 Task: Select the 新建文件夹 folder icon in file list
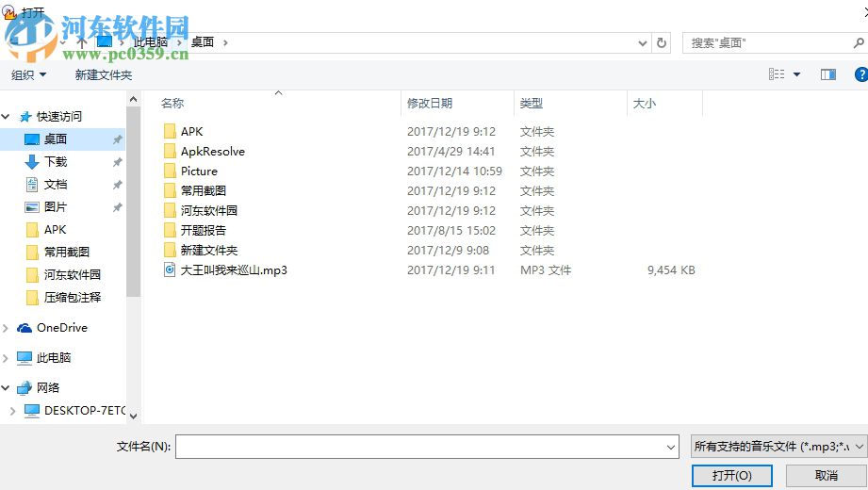[x=170, y=251]
